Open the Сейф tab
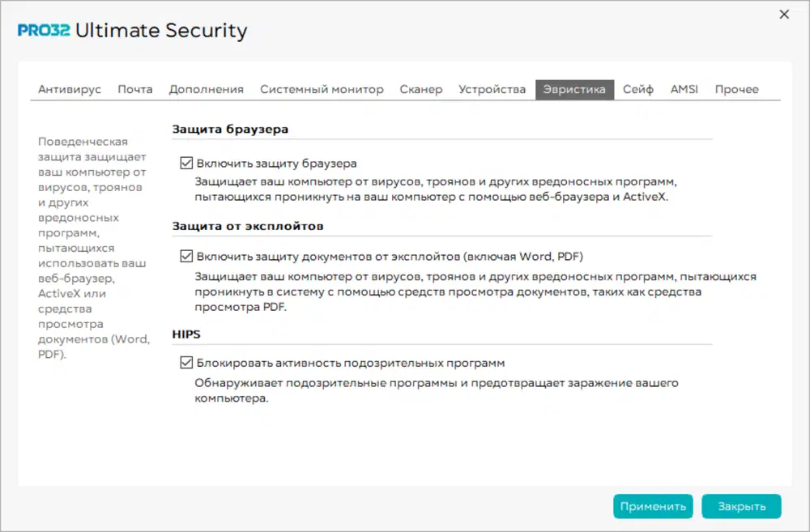Image resolution: width=810 pixels, height=532 pixels. [x=637, y=89]
